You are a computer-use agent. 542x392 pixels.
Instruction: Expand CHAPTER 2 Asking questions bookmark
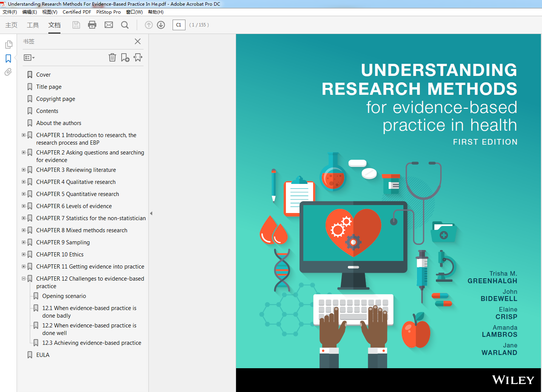tap(23, 152)
